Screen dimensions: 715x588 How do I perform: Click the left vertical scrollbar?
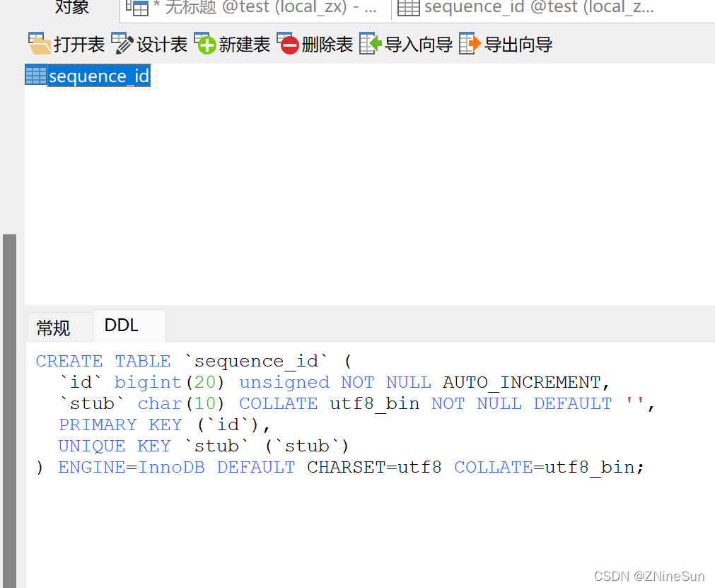click(9, 410)
